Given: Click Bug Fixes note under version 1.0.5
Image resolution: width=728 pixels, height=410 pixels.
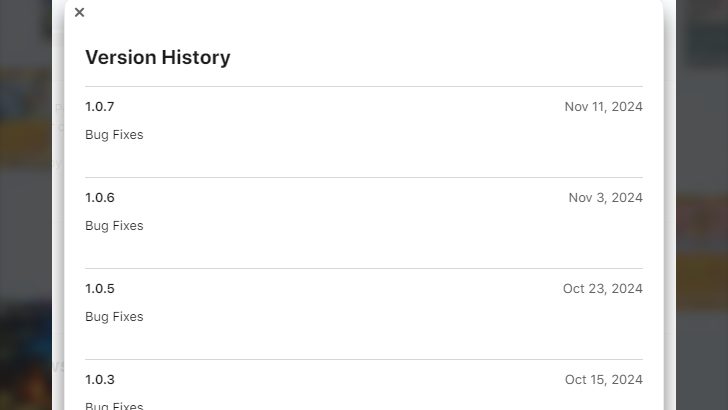Looking at the screenshot, I should (x=114, y=317).
